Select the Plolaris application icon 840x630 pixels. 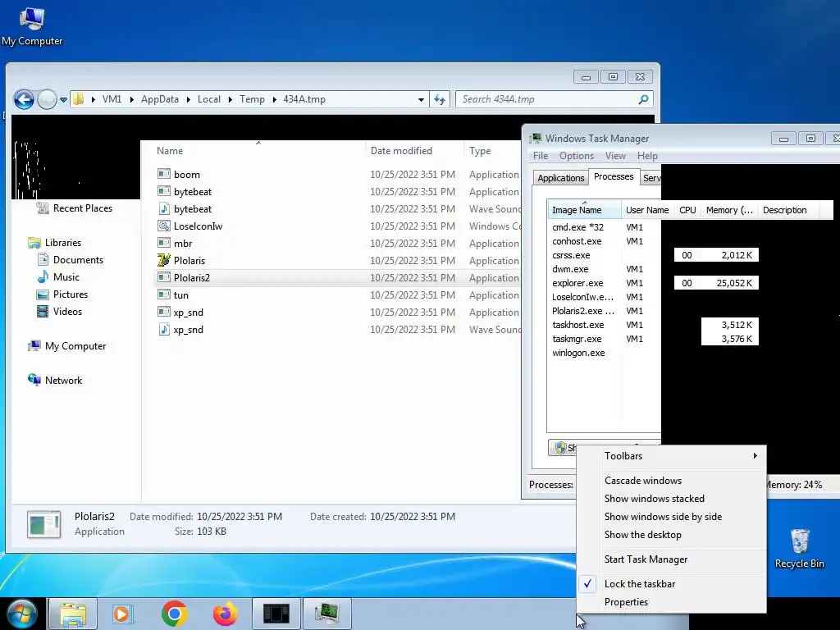coord(164,260)
